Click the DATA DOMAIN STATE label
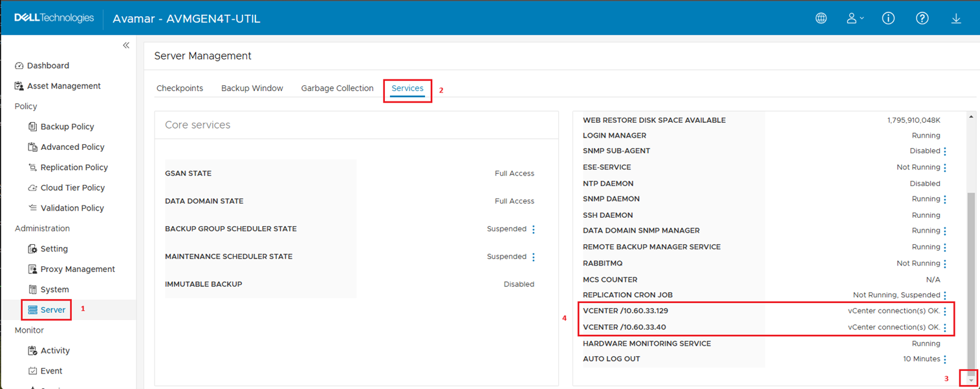Viewport: 980px width, 389px height. coord(204,201)
